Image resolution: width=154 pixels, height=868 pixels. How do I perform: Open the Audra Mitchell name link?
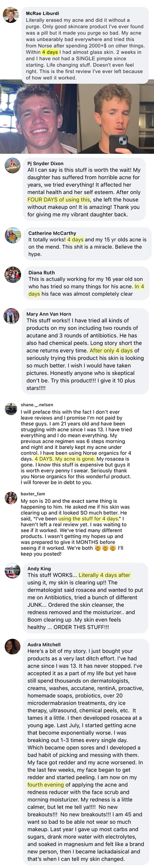pos(44,644)
